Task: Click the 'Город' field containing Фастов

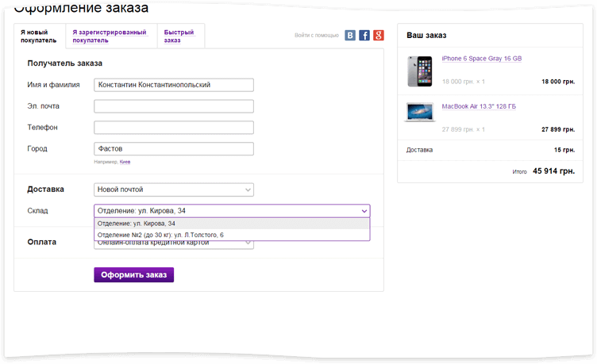Action: tap(173, 149)
